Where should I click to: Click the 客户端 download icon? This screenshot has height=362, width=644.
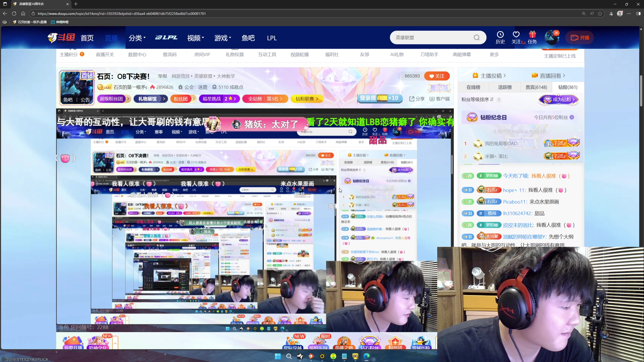439,99
